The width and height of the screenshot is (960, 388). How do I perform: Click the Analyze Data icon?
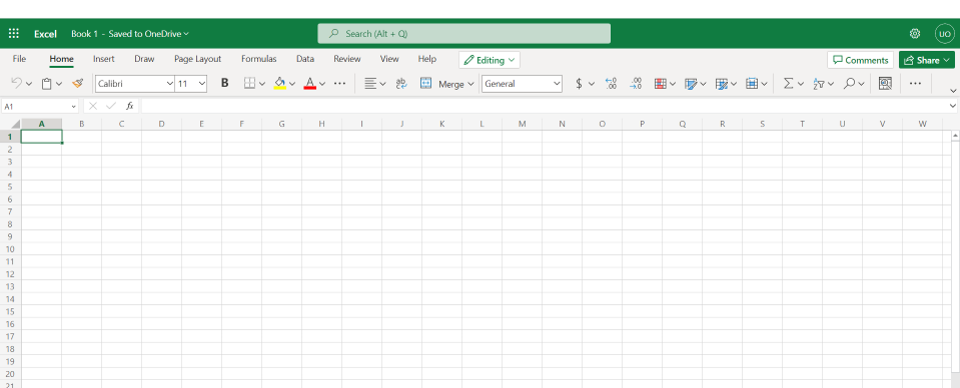point(885,84)
